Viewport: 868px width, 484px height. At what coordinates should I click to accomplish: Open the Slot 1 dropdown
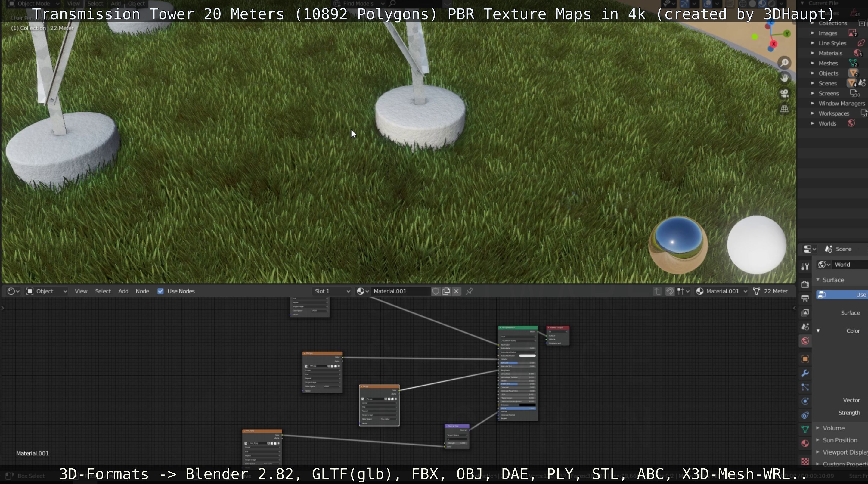tap(332, 291)
